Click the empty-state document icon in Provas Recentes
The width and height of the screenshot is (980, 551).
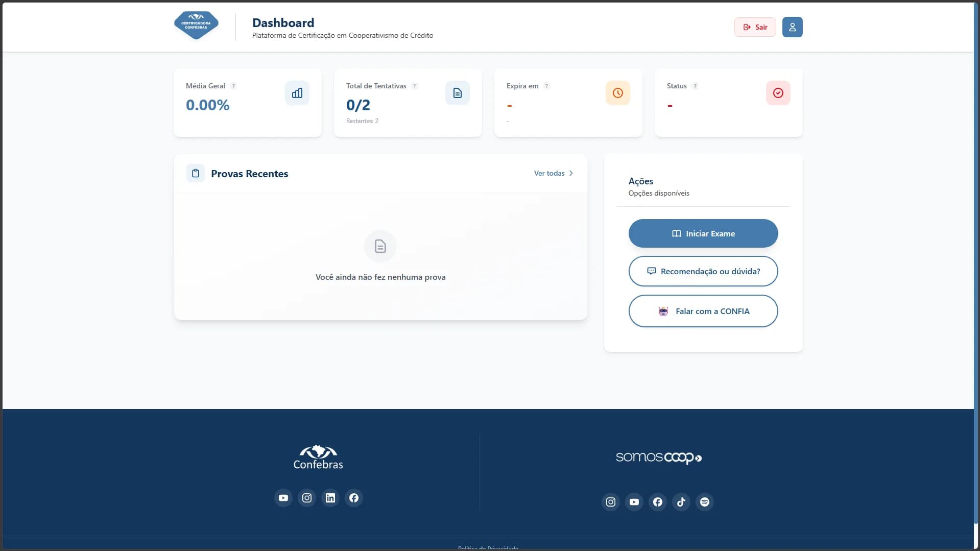[380, 247]
